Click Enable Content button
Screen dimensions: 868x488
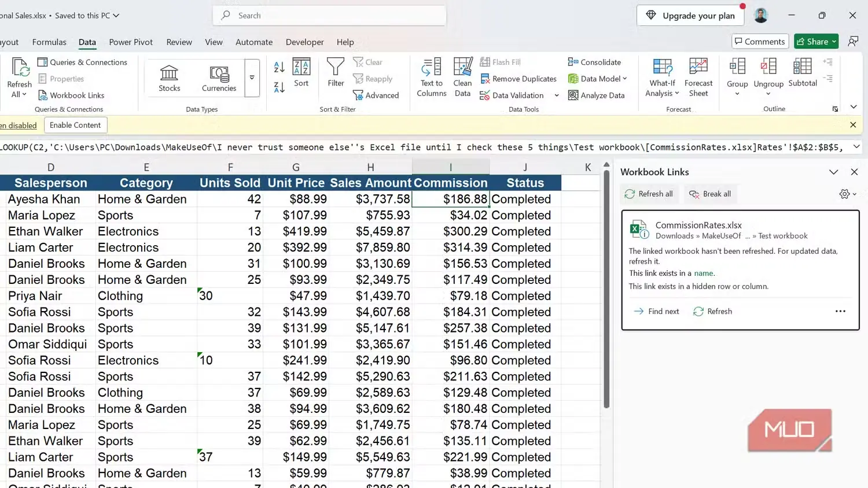(x=75, y=125)
